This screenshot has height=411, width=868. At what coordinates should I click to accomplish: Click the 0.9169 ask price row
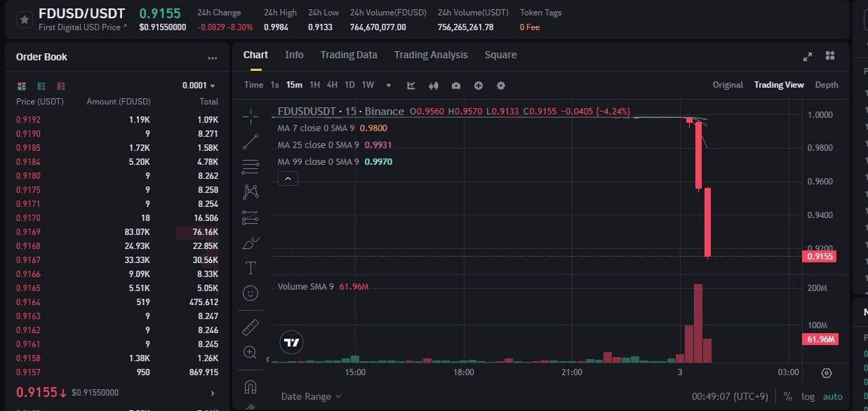pyautogui.click(x=117, y=232)
